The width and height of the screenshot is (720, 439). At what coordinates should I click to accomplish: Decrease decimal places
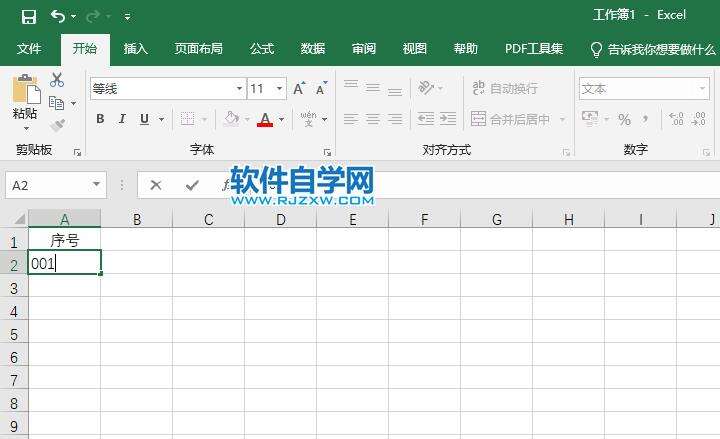tap(699, 119)
